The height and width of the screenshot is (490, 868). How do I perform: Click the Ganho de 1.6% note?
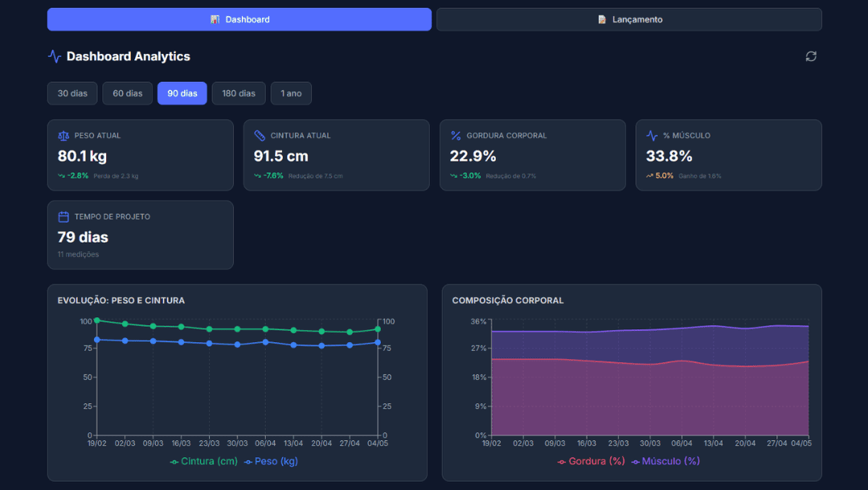click(x=700, y=177)
